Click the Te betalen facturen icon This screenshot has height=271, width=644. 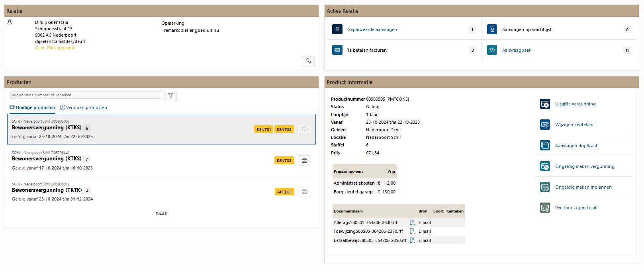point(337,50)
